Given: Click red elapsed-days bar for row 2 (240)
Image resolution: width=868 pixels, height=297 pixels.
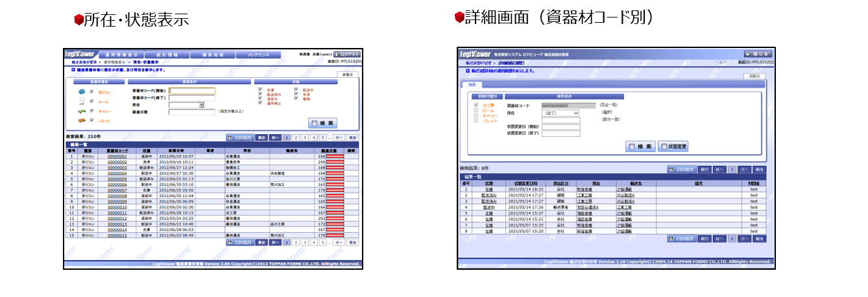Looking at the screenshot, I should click(334, 162).
